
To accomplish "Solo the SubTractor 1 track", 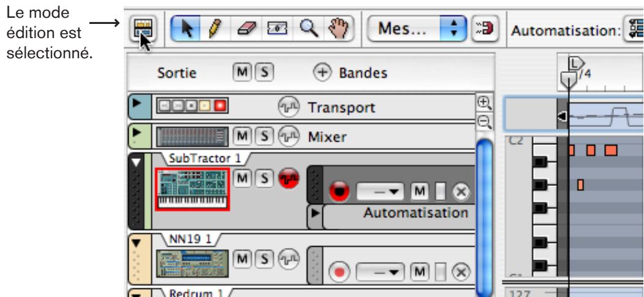I will pos(264,178).
